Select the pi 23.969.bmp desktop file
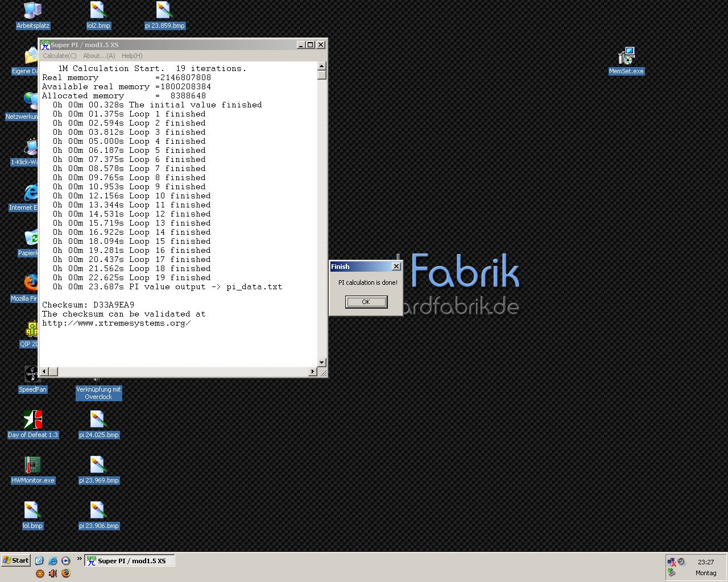The image size is (728, 582). tap(98, 469)
